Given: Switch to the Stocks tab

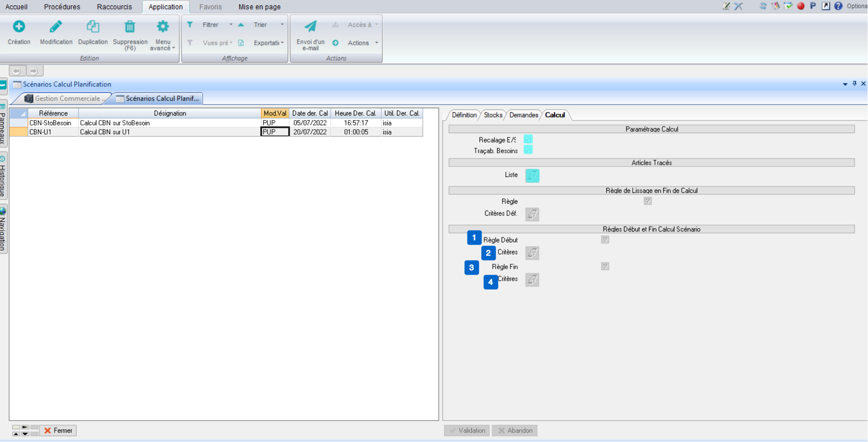Looking at the screenshot, I should 492,115.
